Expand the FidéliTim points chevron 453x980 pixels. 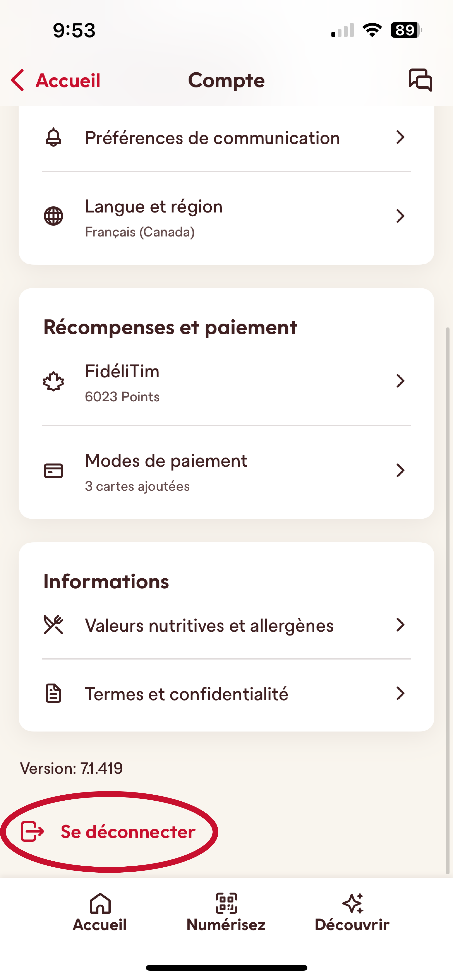400,381
